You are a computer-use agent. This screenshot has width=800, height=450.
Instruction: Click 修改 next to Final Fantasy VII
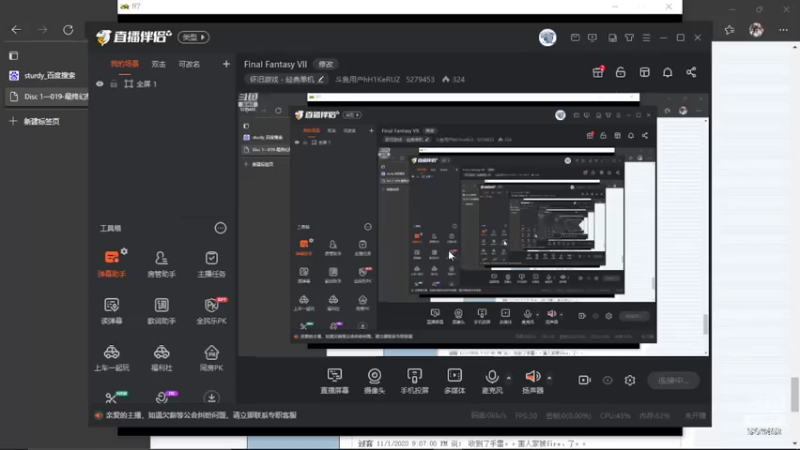point(326,64)
